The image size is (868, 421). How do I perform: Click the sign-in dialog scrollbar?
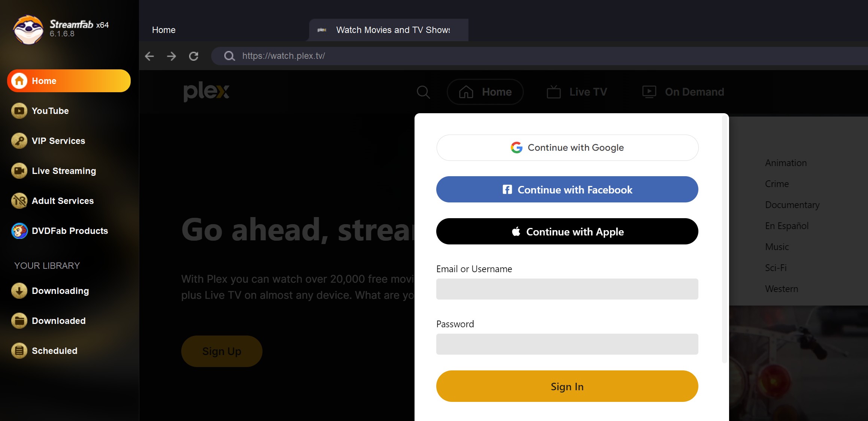pos(724,239)
